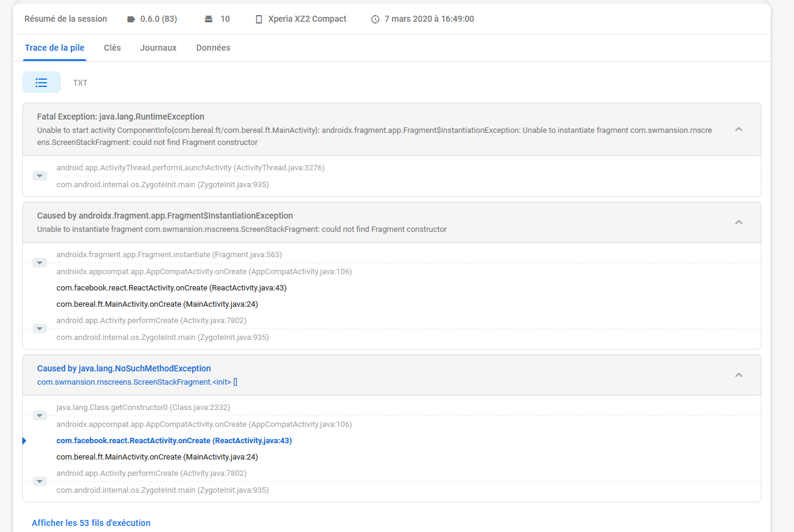
Task: Click androidx.fragment.app.Fragment.instantiate frame
Action: point(169,255)
